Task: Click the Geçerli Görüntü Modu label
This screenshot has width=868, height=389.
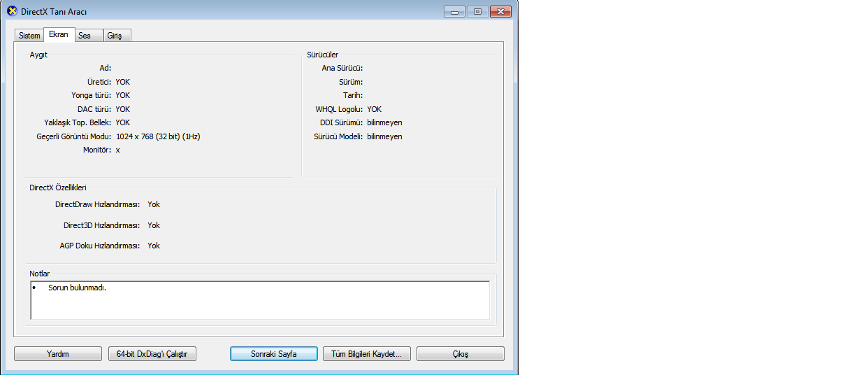Action: [x=74, y=136]
